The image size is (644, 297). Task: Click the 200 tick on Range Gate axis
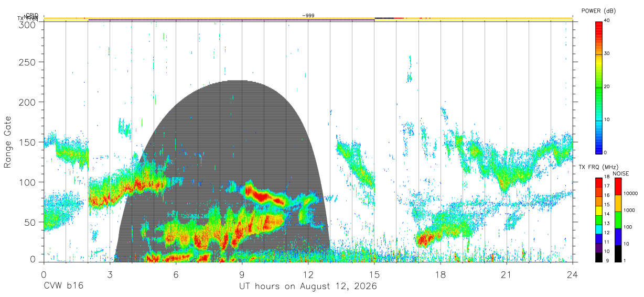coord(28,102)
